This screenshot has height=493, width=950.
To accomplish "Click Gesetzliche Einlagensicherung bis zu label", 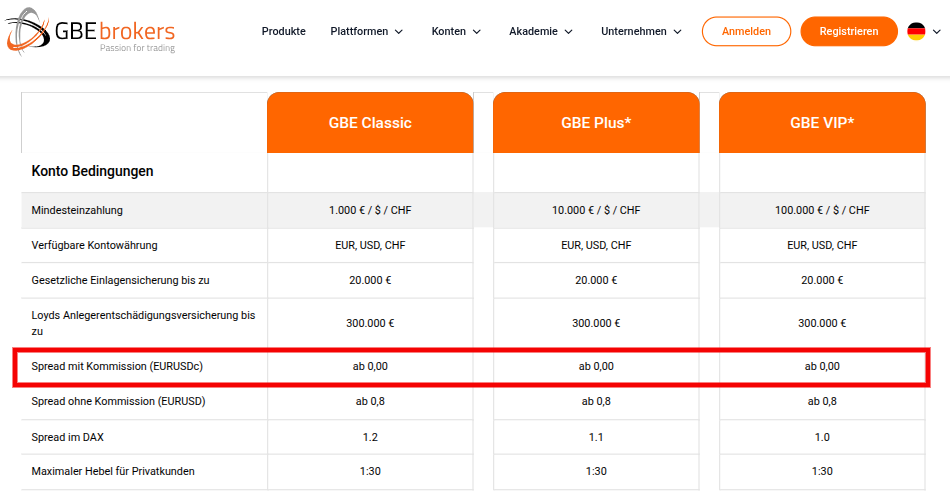I will tap(121, 280).
